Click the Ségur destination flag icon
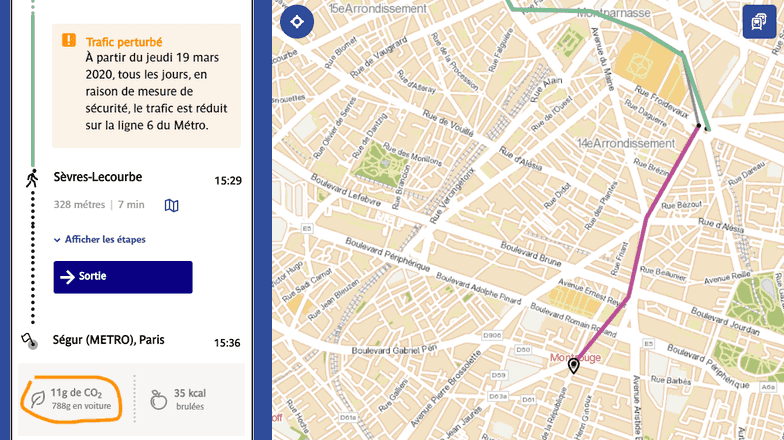Screen dimensions: 784x440 (29, 342)
